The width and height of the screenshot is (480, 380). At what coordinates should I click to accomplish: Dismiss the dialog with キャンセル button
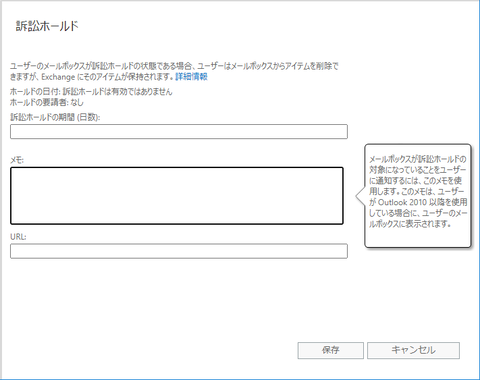(x=413, y=350)
